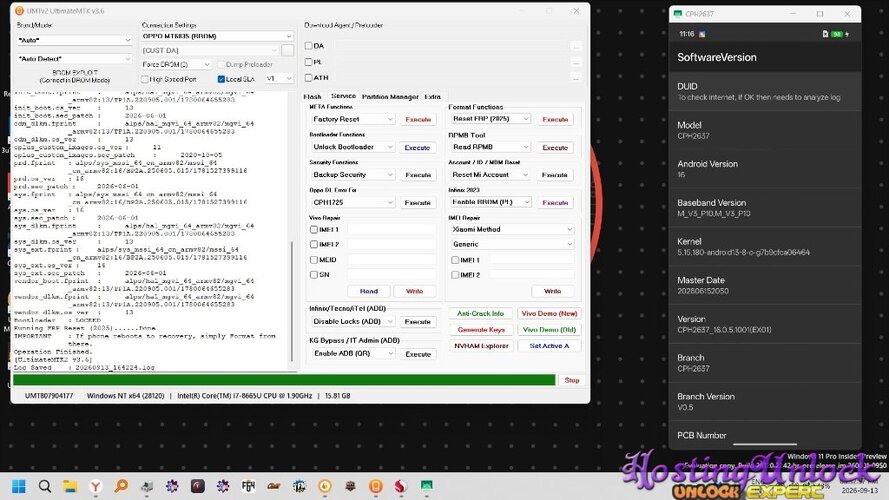Expand the Force BROM (2) dropdown

point(176,65)
